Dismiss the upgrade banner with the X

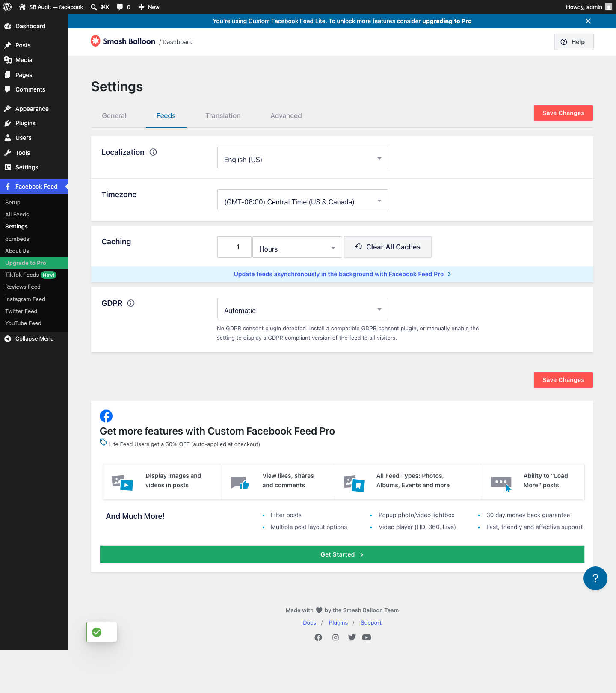[588, 21]
